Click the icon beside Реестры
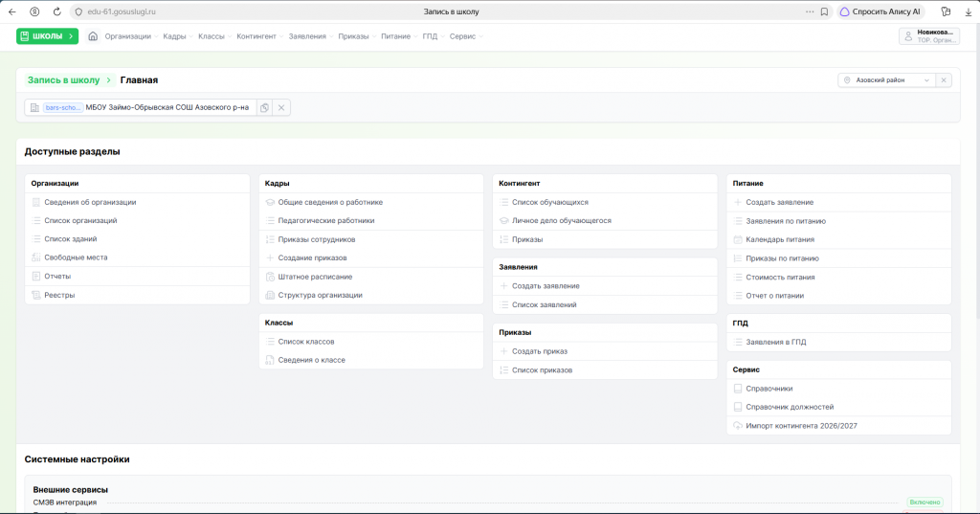The image size is (980, 514). 36,295
